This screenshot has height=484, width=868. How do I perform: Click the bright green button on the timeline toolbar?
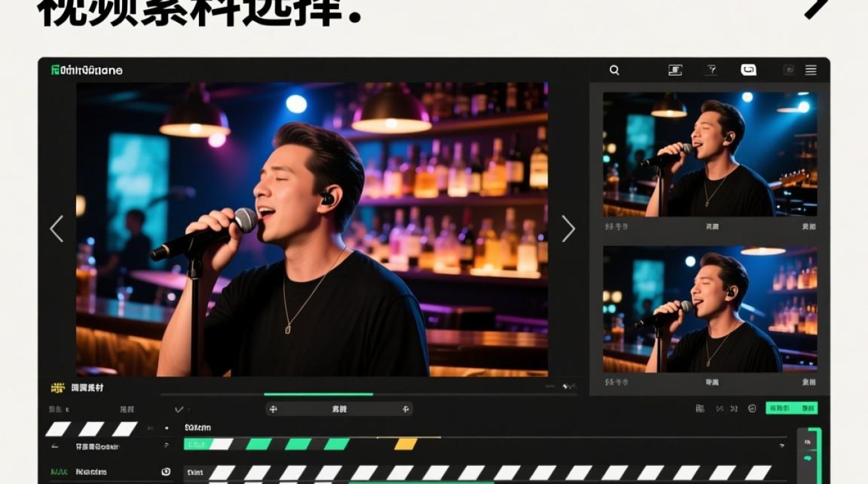[x=792, y=408]
